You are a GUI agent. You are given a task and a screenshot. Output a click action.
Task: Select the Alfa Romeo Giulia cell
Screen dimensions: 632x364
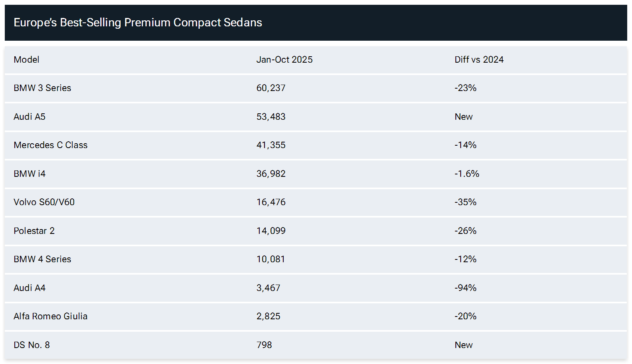point(50,317)
